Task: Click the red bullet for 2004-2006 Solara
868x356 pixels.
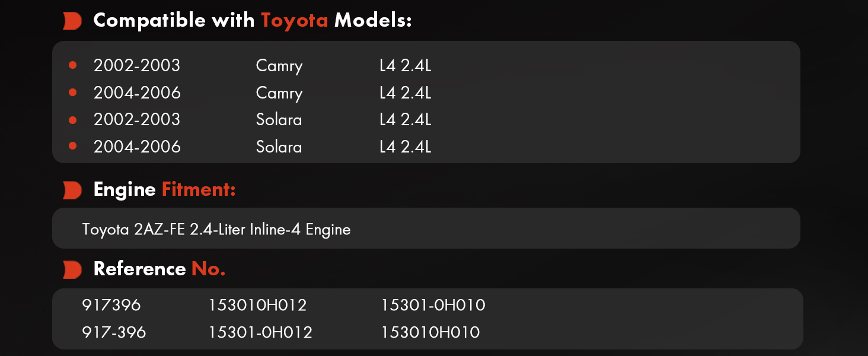Action: click(73, 147)
